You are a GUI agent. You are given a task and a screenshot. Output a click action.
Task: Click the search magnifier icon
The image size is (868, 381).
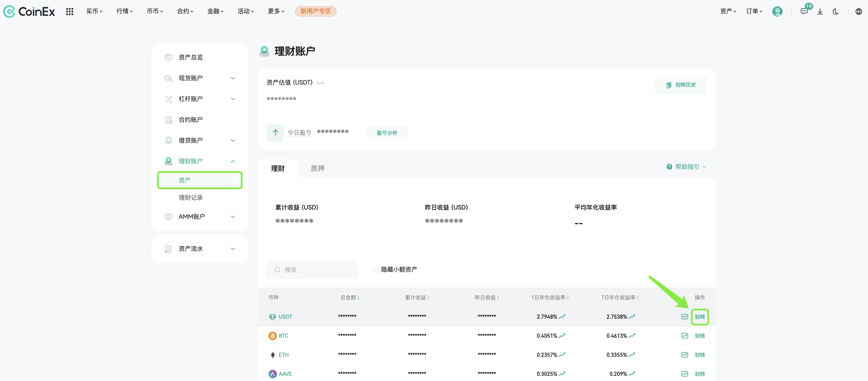(277, 270)
